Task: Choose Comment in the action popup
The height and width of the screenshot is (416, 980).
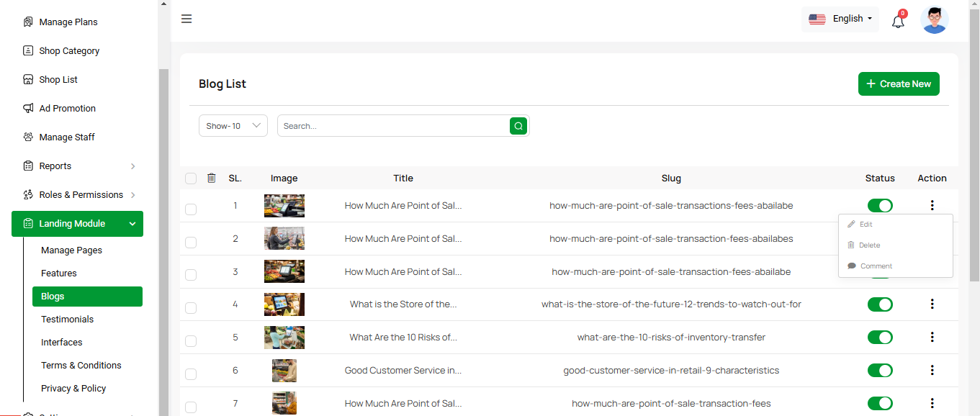Action: point(876,266)
